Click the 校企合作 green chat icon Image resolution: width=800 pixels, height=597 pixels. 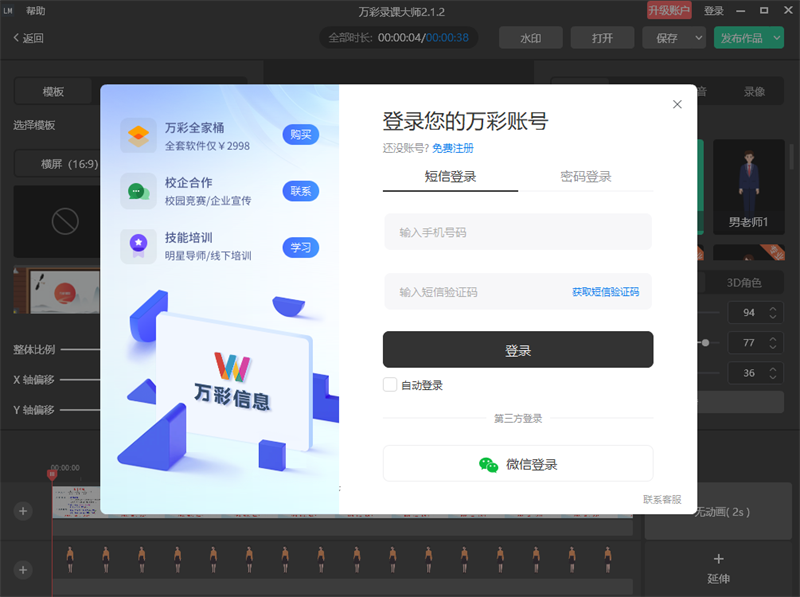pyautogui.click(x=138, y=191)
